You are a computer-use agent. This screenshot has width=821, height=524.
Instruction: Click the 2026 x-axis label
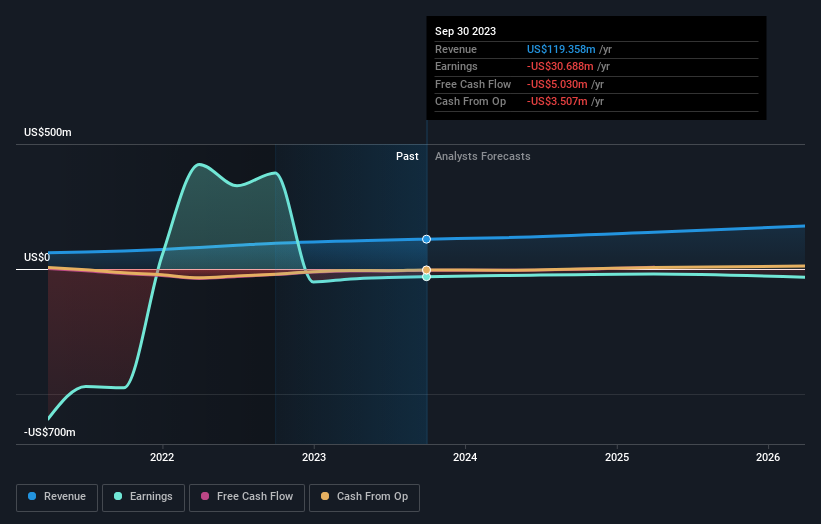(768, 457)
